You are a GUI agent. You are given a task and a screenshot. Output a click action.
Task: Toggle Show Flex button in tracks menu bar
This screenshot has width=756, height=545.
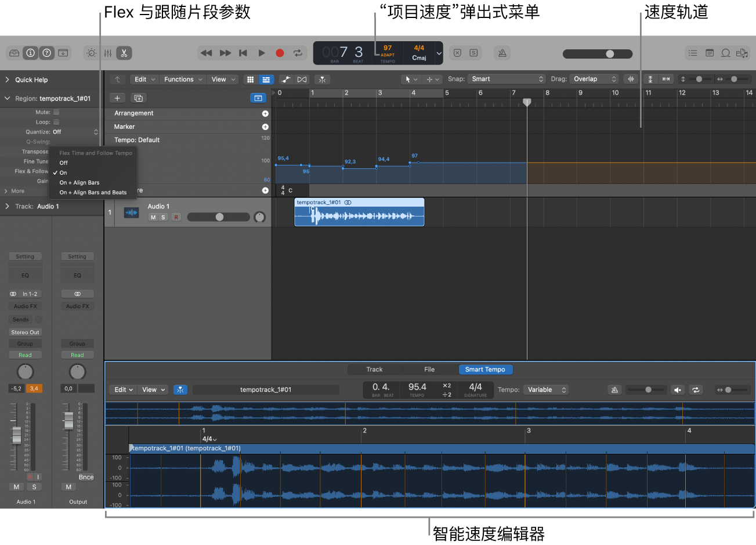pyautogui.click(x=302, y=80)
